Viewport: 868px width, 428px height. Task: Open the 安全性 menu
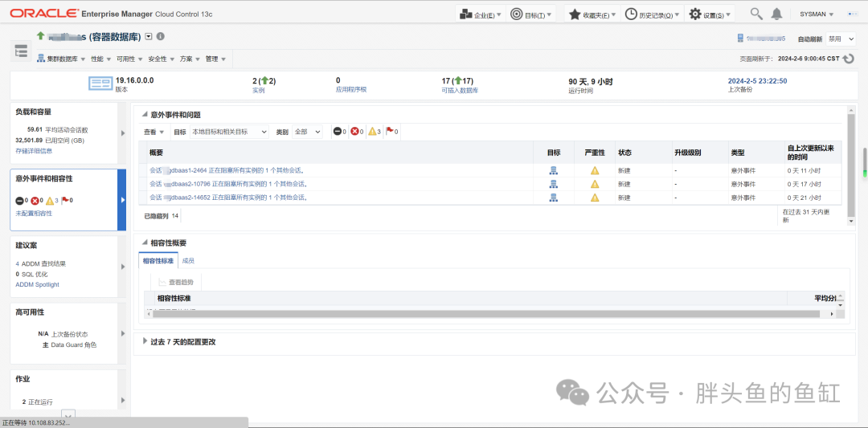point(162,59)
